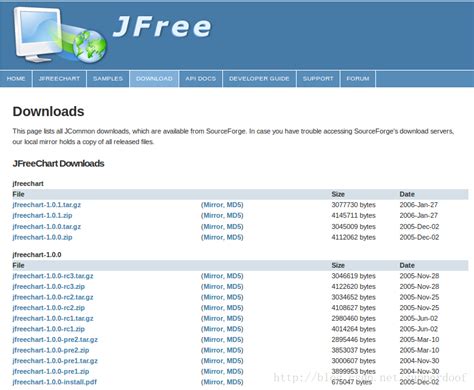Click the Downloads page heading

[x=48, y=112]
